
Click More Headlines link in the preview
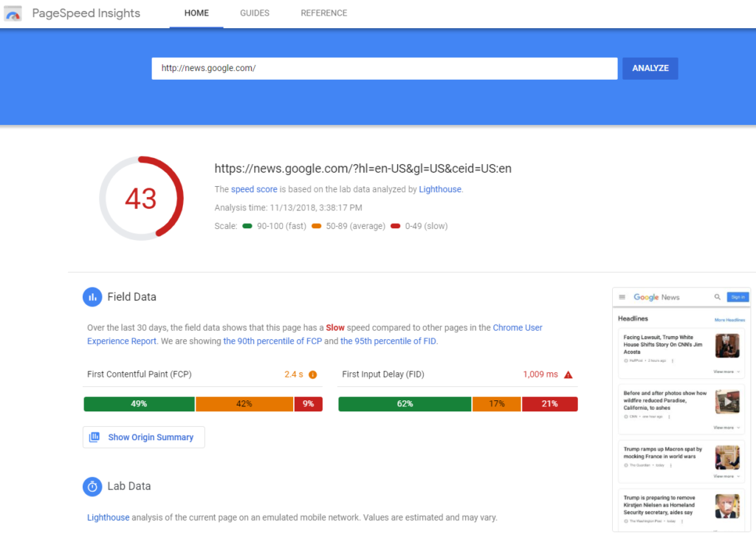click(729, 320)
